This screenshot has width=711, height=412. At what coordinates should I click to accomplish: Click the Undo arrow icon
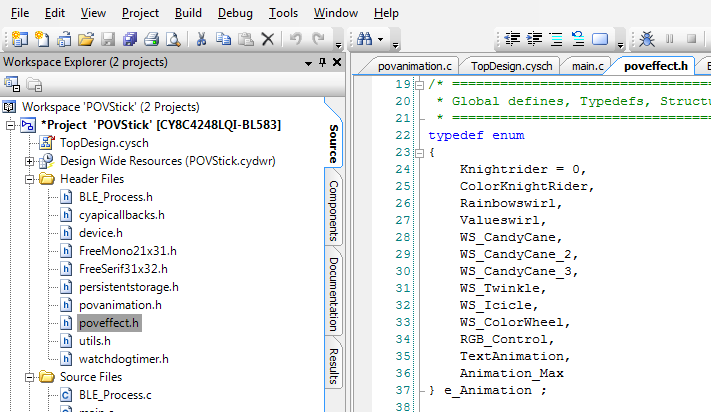click(x=295, y=39)
